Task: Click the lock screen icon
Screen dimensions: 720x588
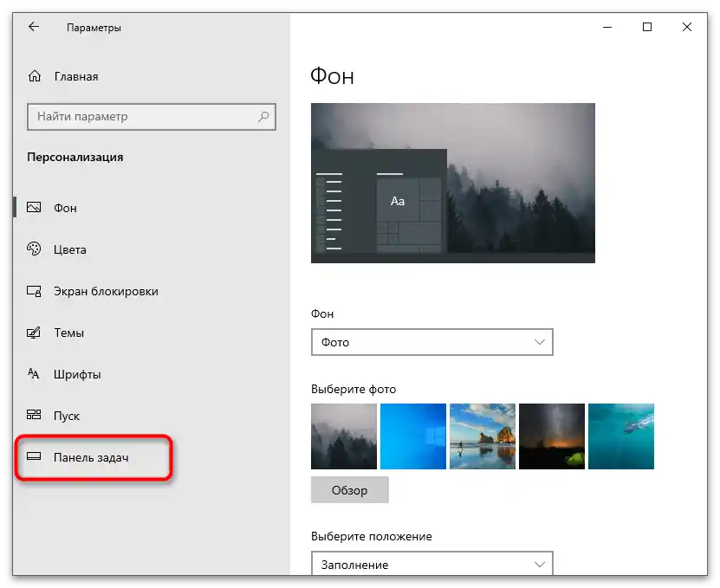Action: click(x=34, y=291)
